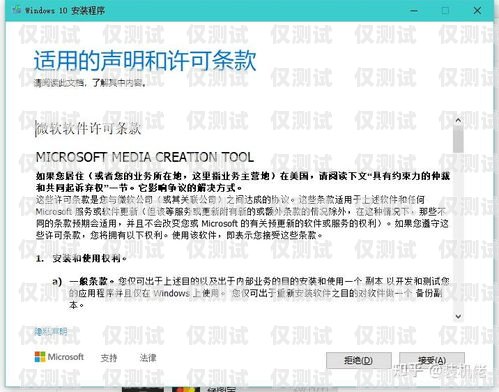Close the Windows 10 安装程序 window
This screenshot has height=392, width=499.
click(x=477, y=11)
